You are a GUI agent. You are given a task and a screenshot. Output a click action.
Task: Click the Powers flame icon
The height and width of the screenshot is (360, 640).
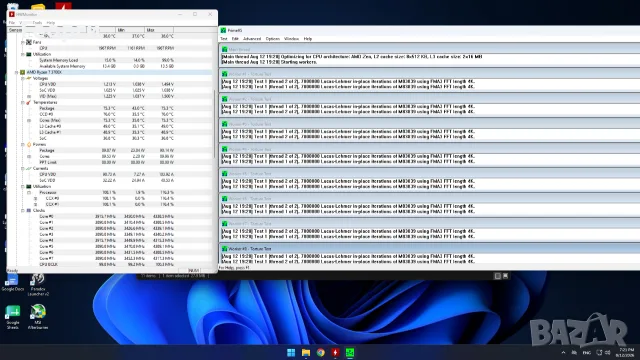pos(29,144)
